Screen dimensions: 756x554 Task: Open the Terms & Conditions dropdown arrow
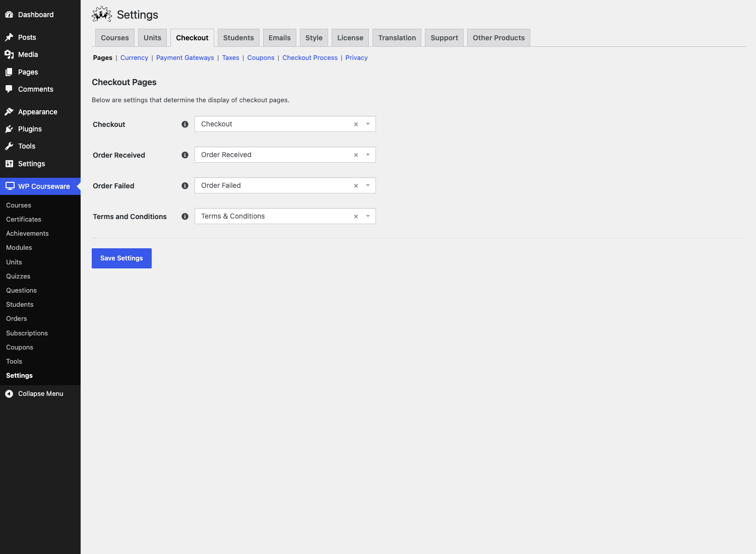(x=368, y=216)
